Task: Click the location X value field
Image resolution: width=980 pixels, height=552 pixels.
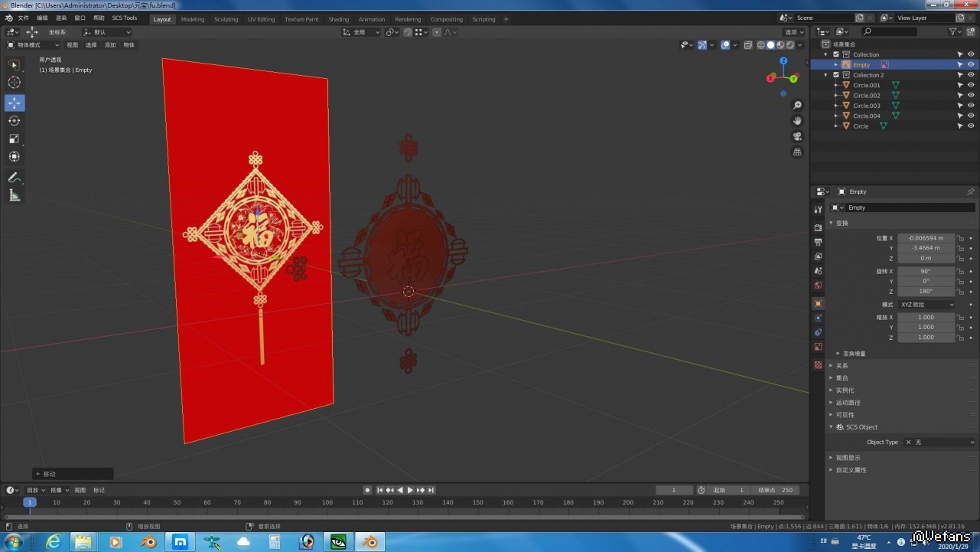Action: pyautogui.click(x=926, y=238)
